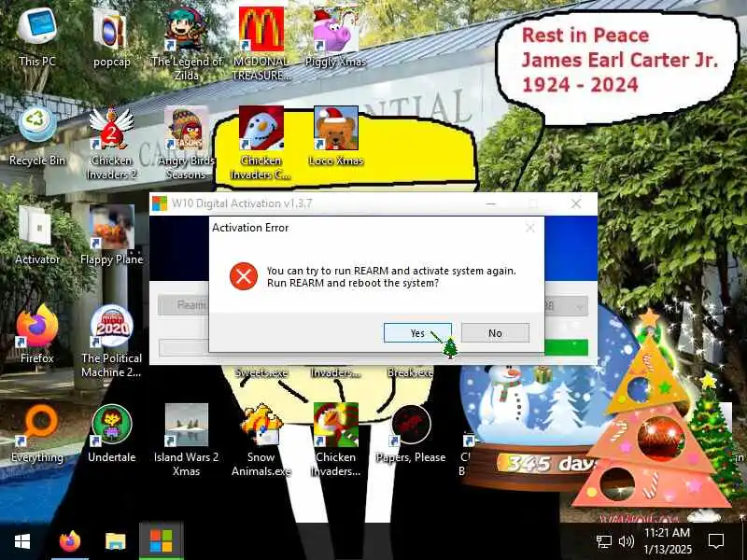Select The Political Machine 2020 shortcut

tap(111, 341)
